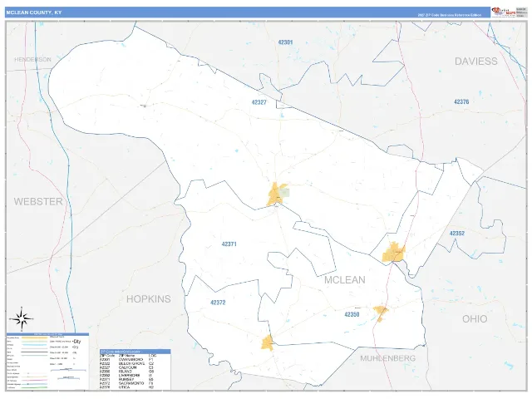Click the MUHLENBERG county label
Image resolution: width=532 pixels, height=399 pixels.
(x=388, y=358)
